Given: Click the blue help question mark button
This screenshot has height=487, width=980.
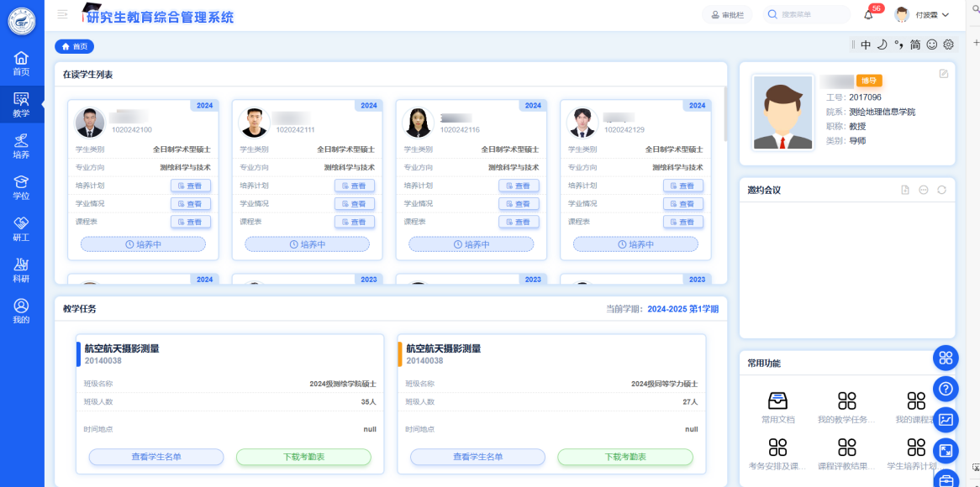Looking at the screenshot, I should pyautogui.click(x=946, y=389).
